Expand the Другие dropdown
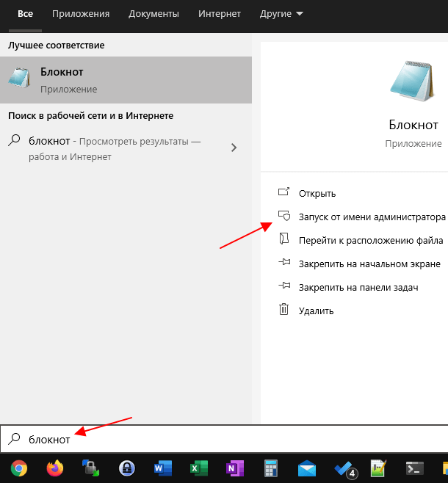448x483 pixels. (281, 14)
